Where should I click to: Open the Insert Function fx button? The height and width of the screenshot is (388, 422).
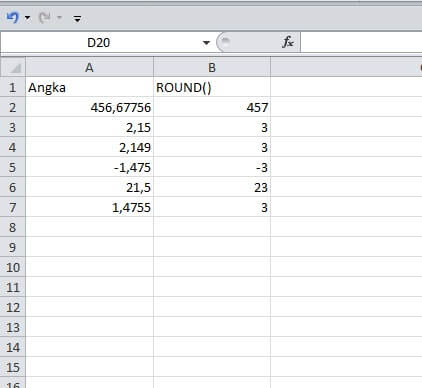(x=288, y=42)
